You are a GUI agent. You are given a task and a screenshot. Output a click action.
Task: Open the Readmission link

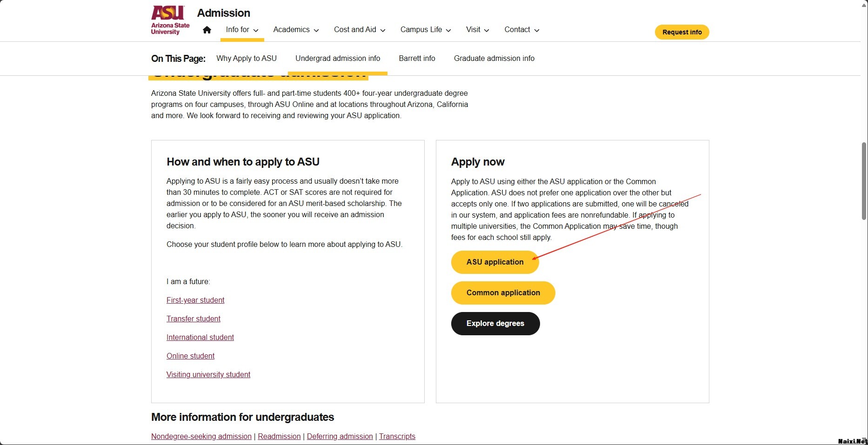[279, 437]
